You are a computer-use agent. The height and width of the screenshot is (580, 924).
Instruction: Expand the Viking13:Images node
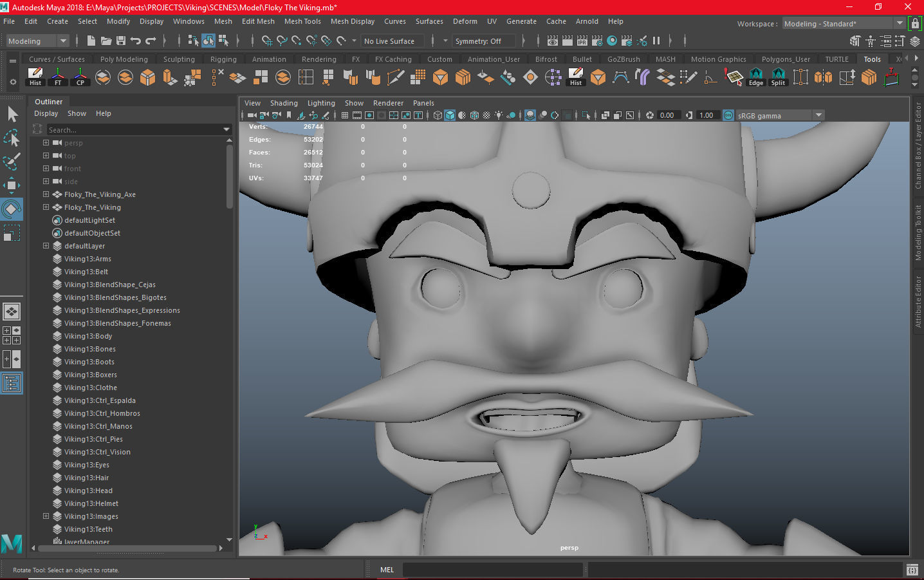(x=46, y=516)
